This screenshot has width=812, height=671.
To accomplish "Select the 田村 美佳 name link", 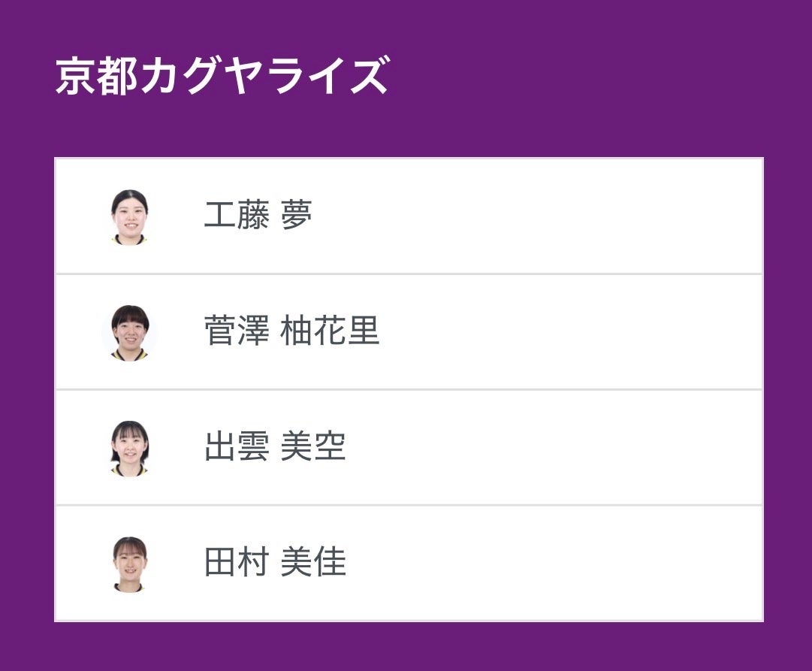I will (x=275, y=563).
